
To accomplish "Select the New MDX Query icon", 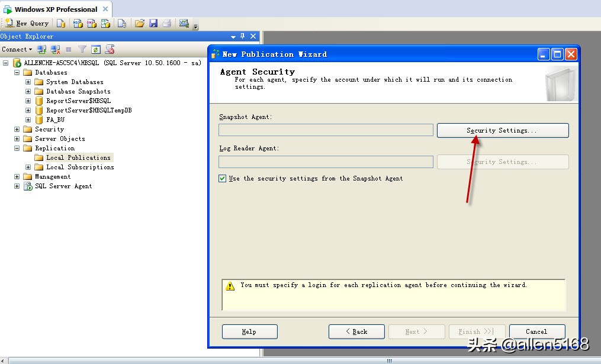I will pos(78,23).
